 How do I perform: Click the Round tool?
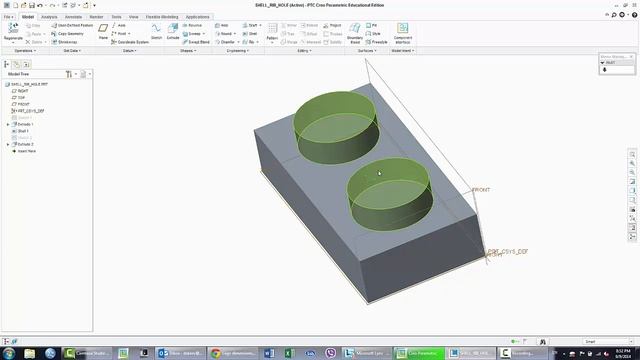(x=225, y=33)
